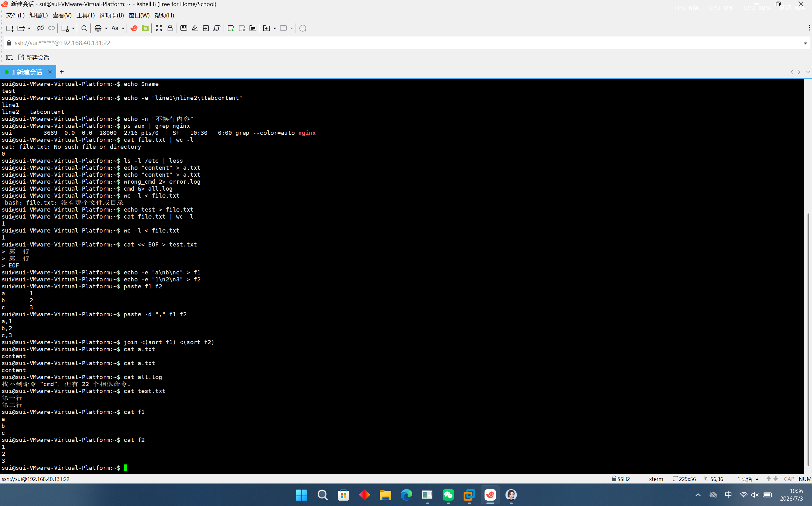Click the xterm status bar entry
This screenshot has width=812, height=506.
tap(656, 479)
